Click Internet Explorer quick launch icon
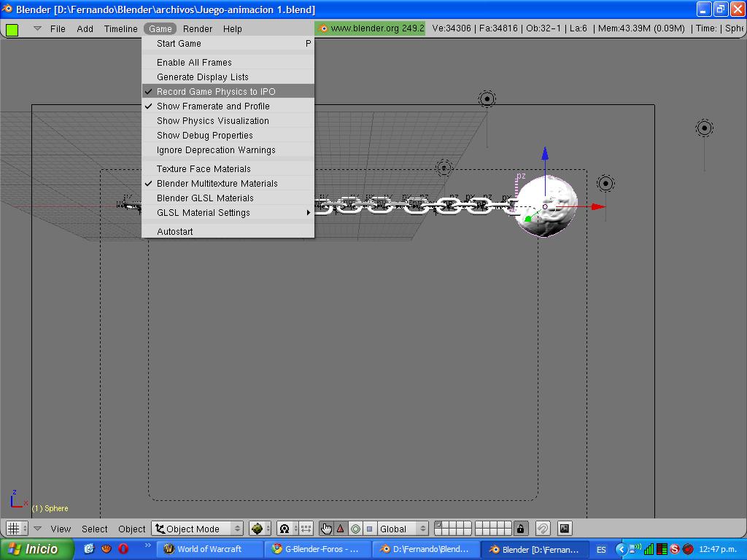This screenshot has width=747, height=560. pyautogui.click(x=89, y=548)
